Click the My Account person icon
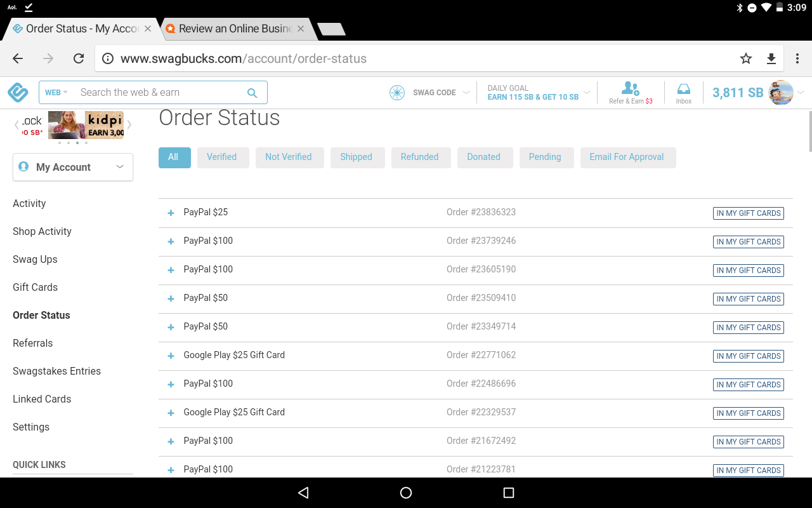812x508 pixels. coord(23,166)
